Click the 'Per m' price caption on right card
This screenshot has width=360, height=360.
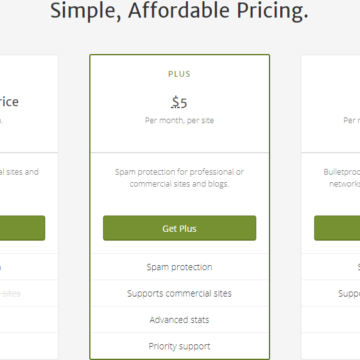tap(352, 120)
